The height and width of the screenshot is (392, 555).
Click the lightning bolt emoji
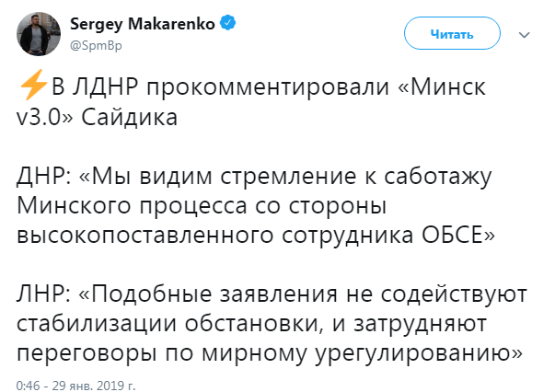click(32, 90)
